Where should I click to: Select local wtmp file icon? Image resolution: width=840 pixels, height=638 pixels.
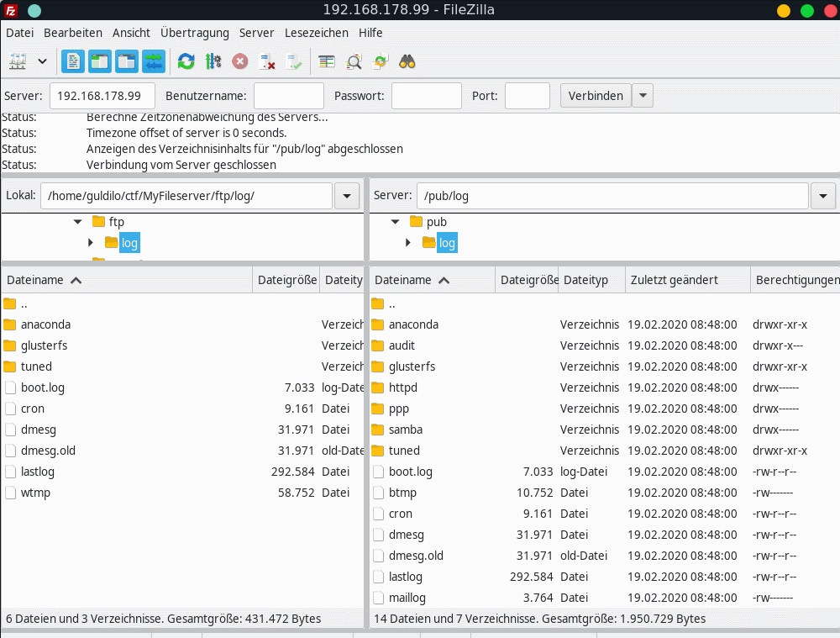(10, 493)
